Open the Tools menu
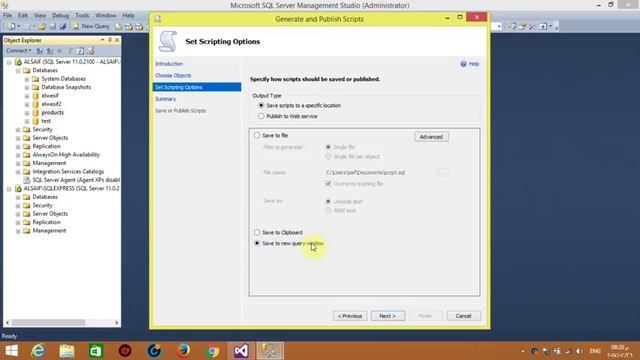Viewport: 640px width, 360px height. 82,15
